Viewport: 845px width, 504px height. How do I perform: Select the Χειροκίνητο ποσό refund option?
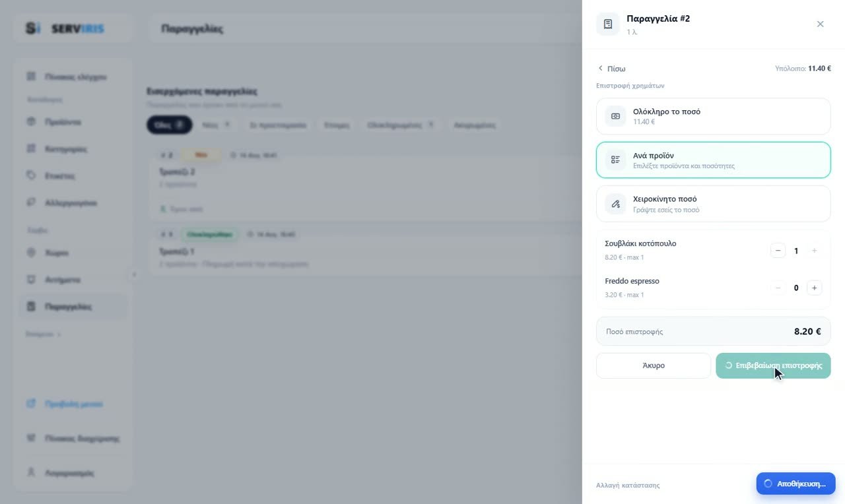click(x=713, y=204)
